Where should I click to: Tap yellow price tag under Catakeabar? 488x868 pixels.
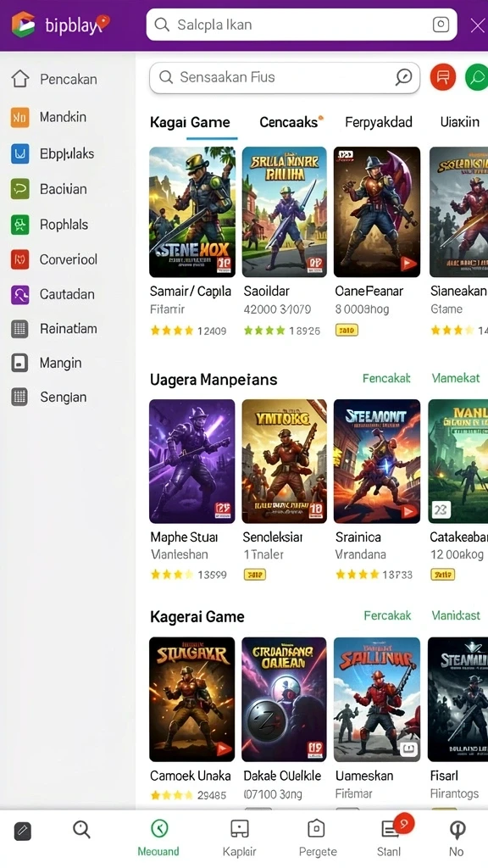(442, 575)
